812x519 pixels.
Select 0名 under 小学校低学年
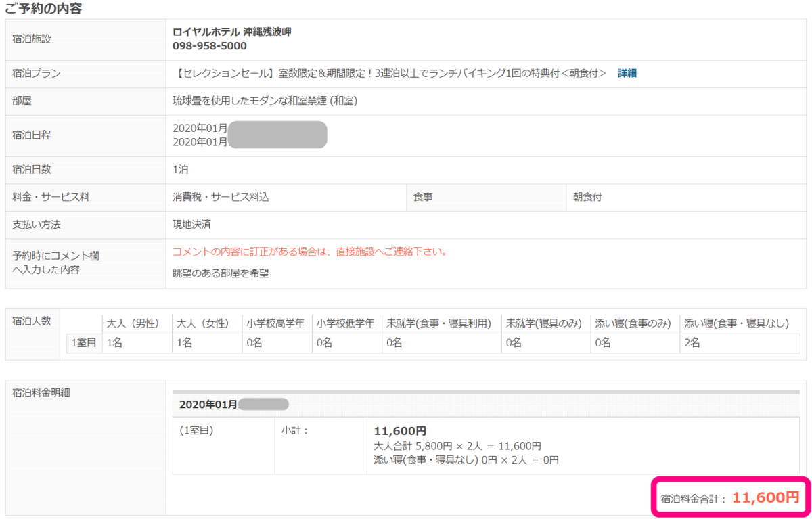coord(324,343)
